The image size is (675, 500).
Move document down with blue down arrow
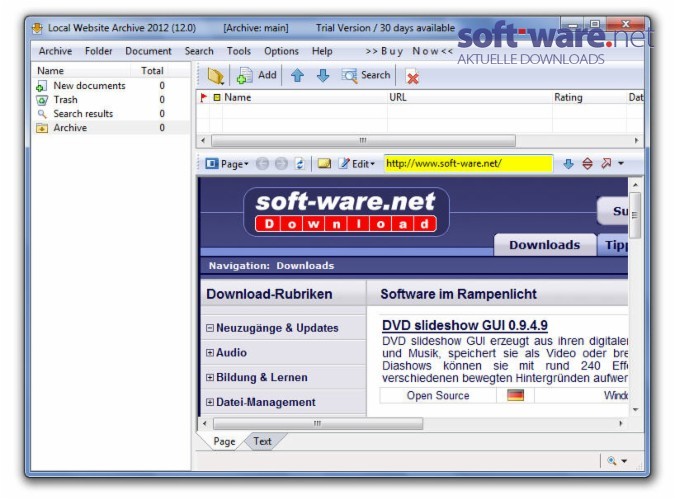(x=323, y=76)
